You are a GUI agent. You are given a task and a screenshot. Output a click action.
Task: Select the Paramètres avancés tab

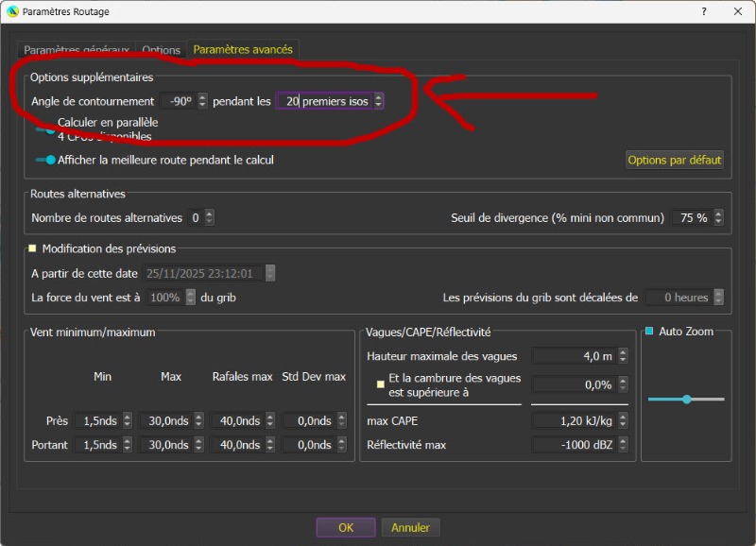coord(243,49)
